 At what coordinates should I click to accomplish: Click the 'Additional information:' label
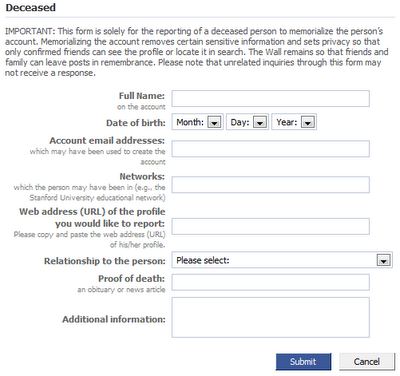pos(114,319)
